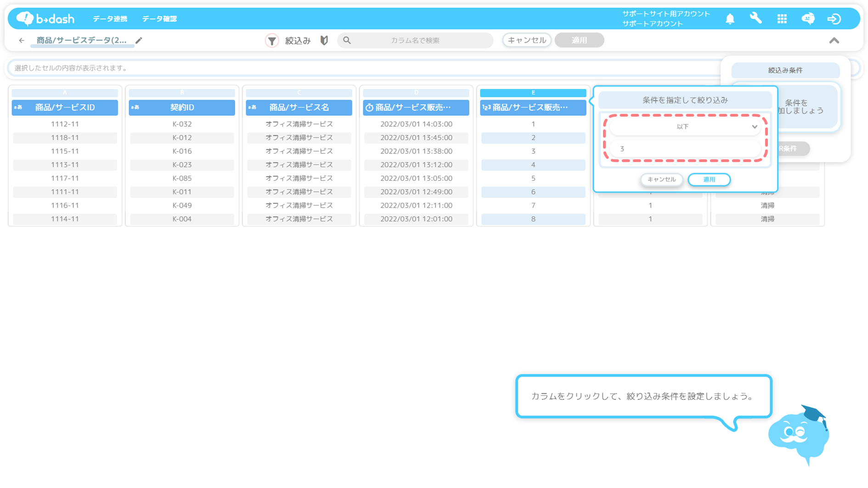Click the mascot character with graduation cap
This screenshot has width=868, height=488.
[x=799, y=435]
